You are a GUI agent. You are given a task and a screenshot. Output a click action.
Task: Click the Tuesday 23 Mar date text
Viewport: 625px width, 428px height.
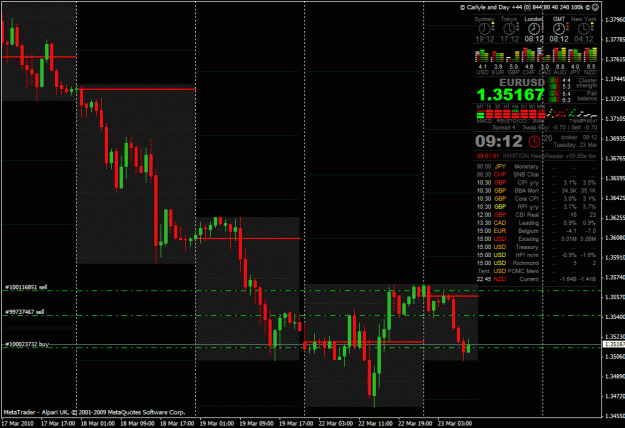575,145
